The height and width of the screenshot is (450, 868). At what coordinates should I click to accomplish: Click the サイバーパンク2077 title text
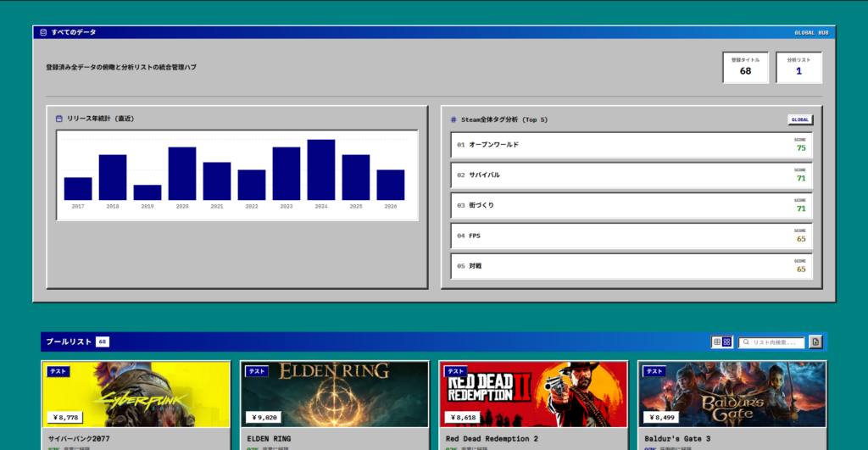(x=79, y=439)
